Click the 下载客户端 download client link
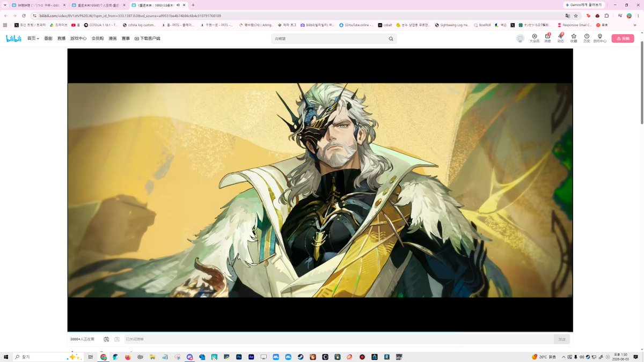 tap(147, 39)
